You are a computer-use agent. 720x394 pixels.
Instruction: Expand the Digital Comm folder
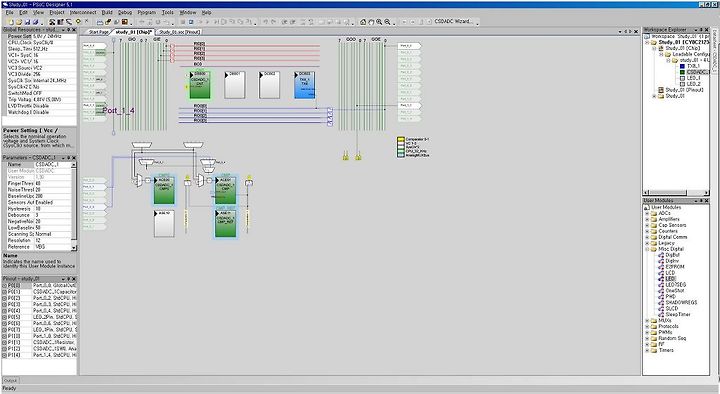(647, 237)
